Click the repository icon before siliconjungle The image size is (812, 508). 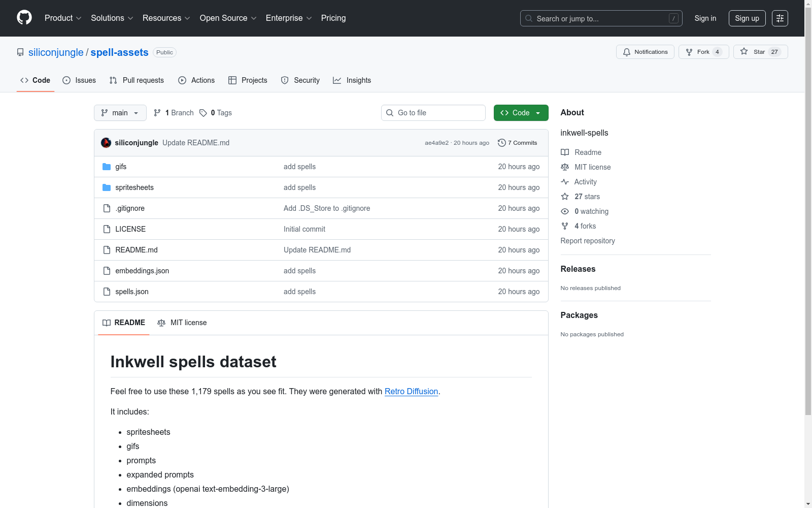pyautogui.click(x=20, y=52)
